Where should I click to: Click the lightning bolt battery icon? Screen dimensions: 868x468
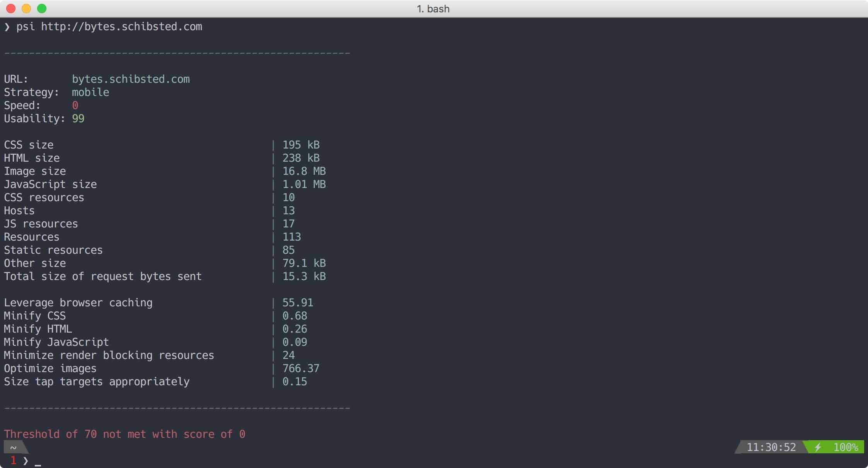(818, 448)
